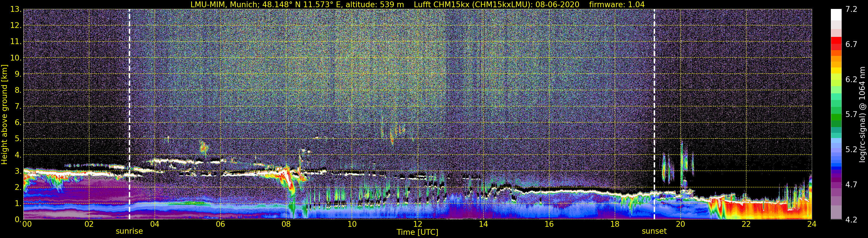Screen dimensions: 868x238
Task: Click height tick 1 on y-axis
Action: [x=18, y=203]
